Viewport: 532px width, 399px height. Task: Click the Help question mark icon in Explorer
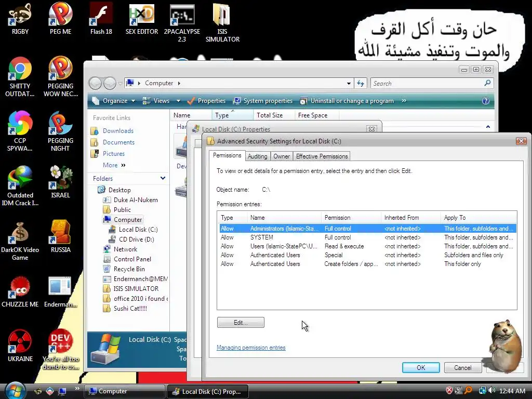486,101
